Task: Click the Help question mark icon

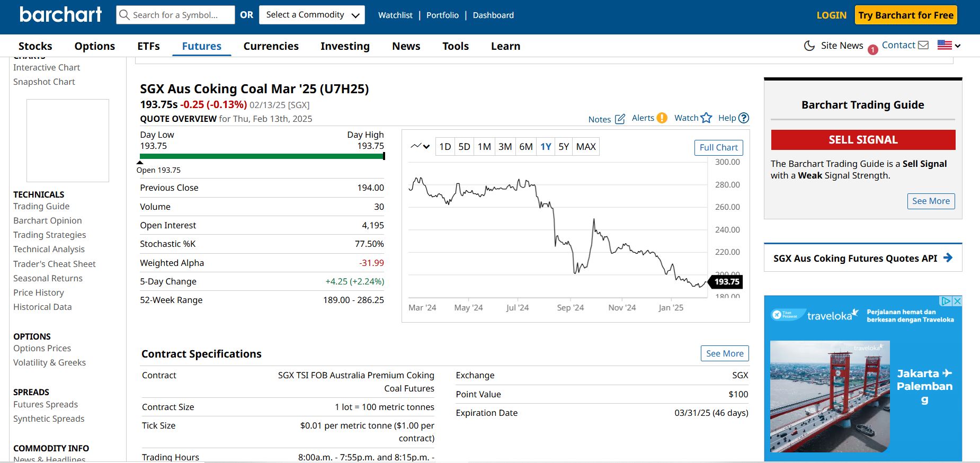Action: coord(744,118)
